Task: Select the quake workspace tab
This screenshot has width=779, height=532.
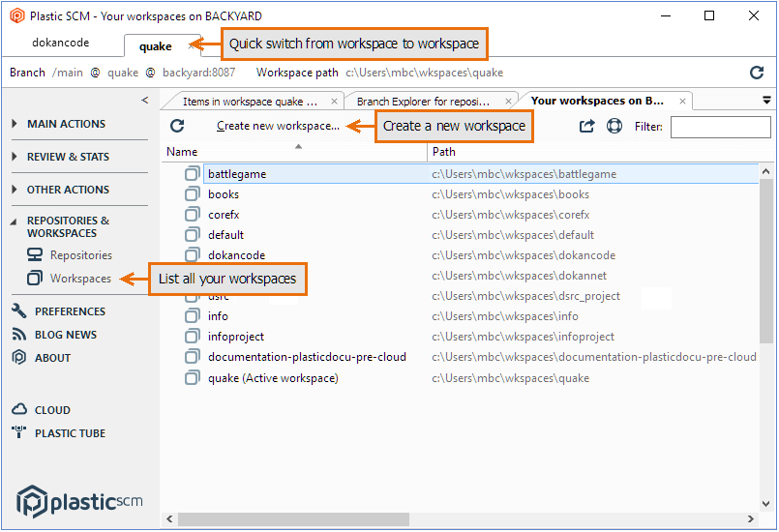Action: point(156,46)
